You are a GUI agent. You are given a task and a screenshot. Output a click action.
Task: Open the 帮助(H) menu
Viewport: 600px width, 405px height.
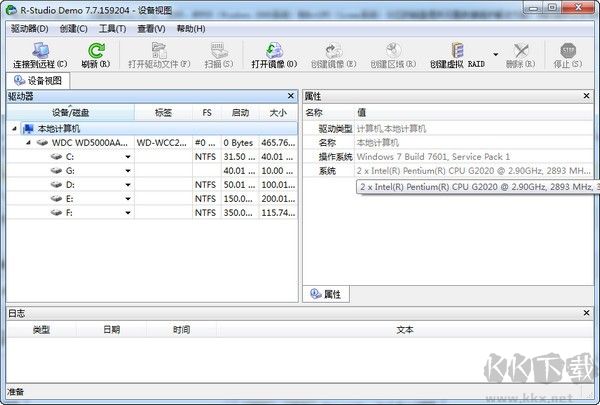point(191,29)
